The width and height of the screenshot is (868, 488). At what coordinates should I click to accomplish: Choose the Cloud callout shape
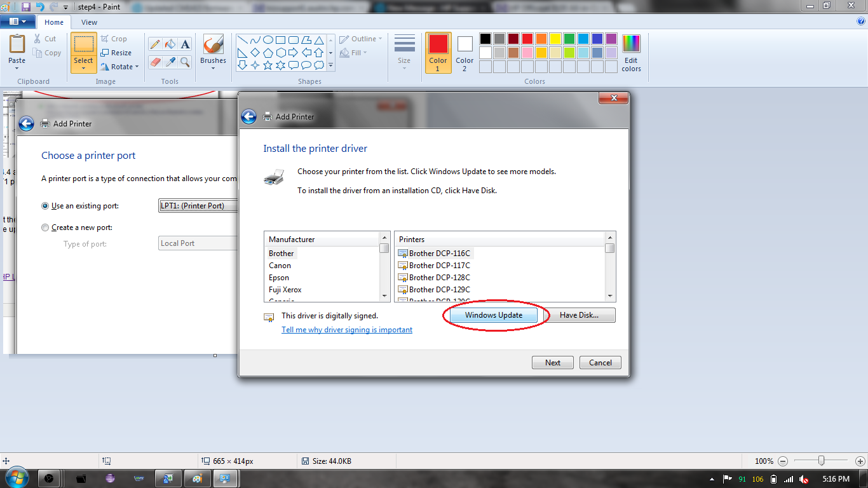pyautogui.click(x=318, y=65)
